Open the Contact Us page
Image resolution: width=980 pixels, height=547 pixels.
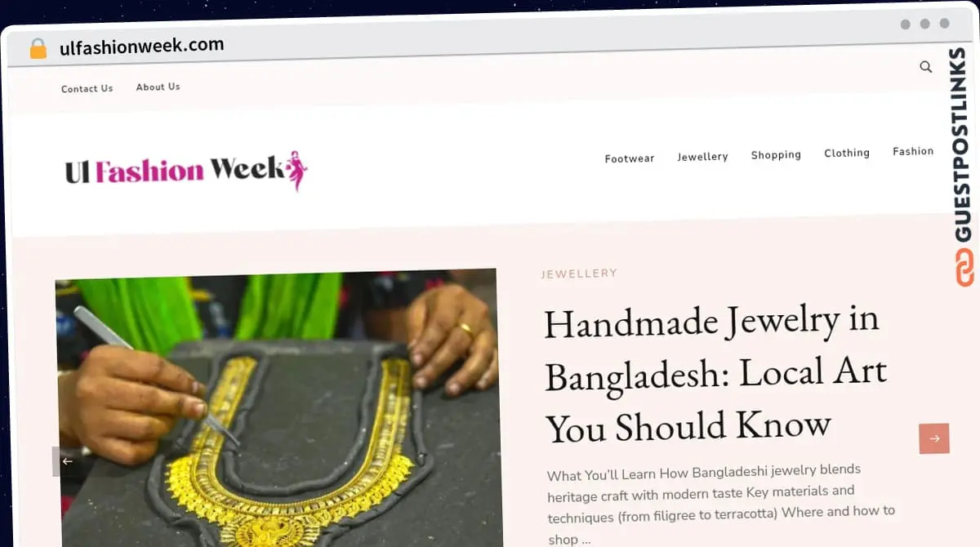pyautogui.click(x=87, y=88)
